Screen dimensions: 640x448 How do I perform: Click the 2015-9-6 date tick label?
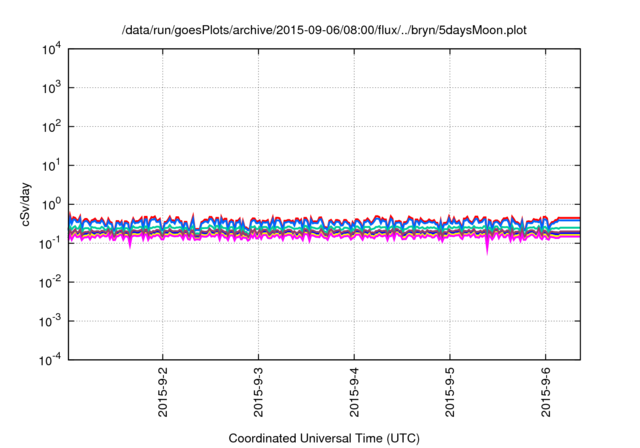point(546,392)
